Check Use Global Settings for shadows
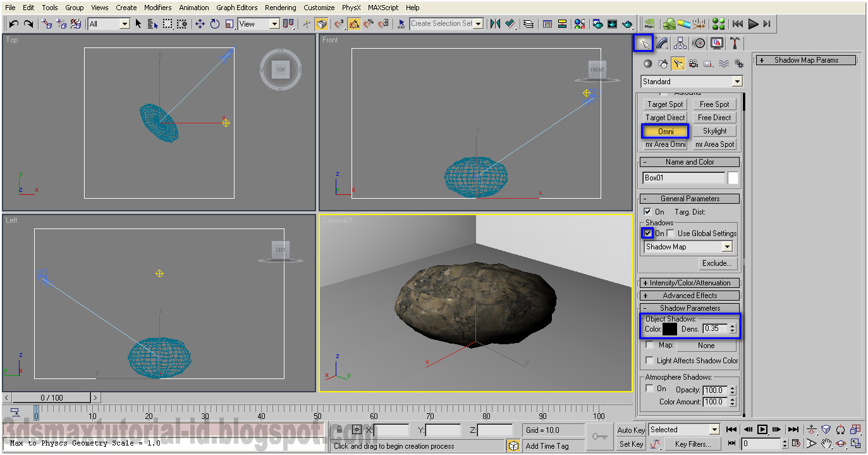 (x=671, y=232)
